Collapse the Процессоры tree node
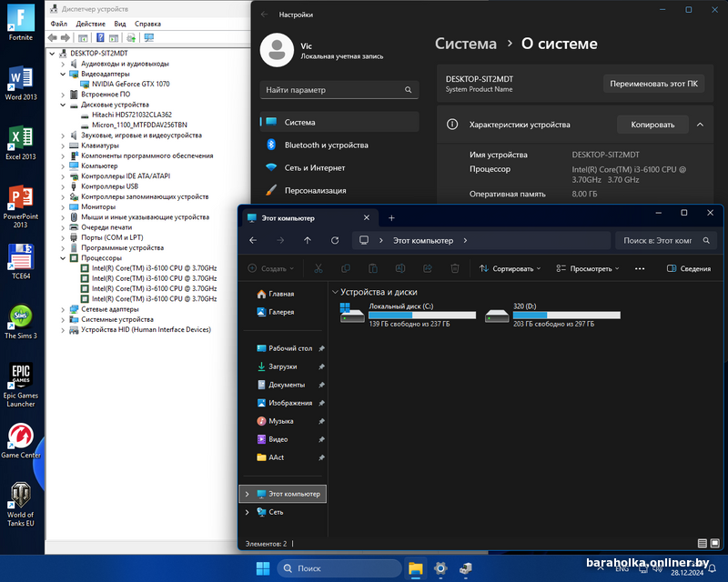 pyautogui.click(x=63, y=258)
